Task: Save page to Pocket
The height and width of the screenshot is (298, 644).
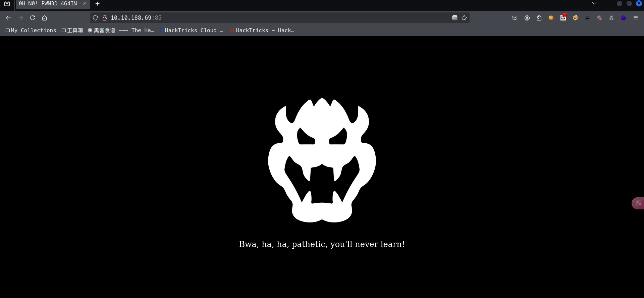Action: 515,18
